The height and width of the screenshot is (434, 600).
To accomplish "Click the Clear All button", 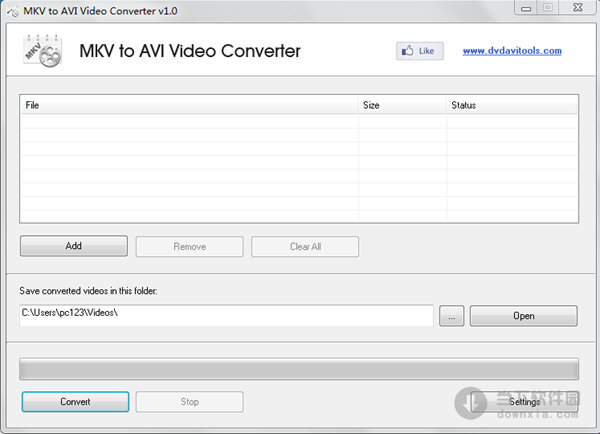I will pyautogui.click(x=305, y=246).
